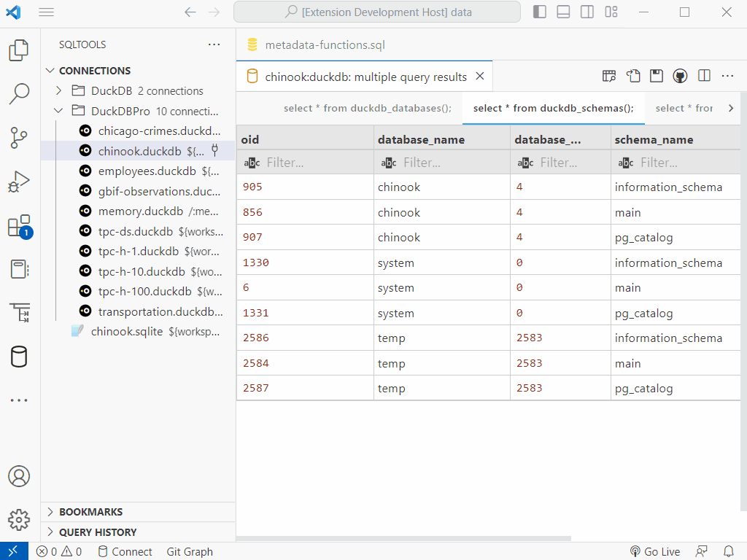This screenshot has width=747, height=560.
Task: Expand the DuckDB connections folder
Action: tap(59, 91)
